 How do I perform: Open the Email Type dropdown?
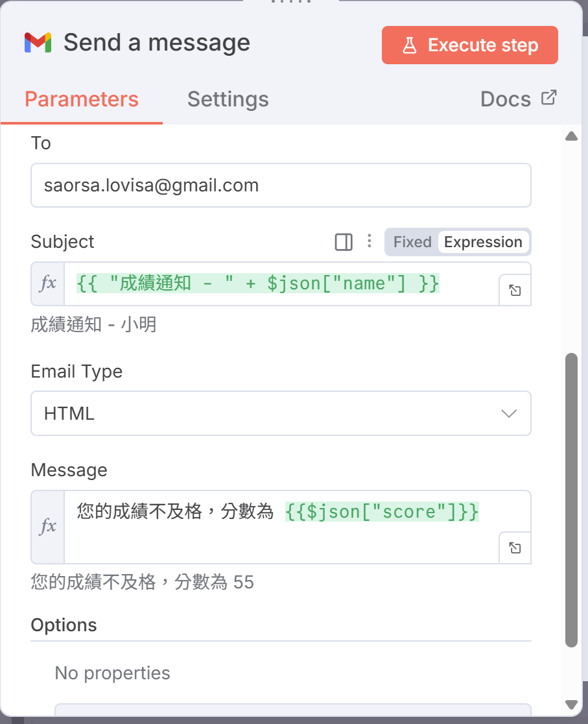click(281, 413)
